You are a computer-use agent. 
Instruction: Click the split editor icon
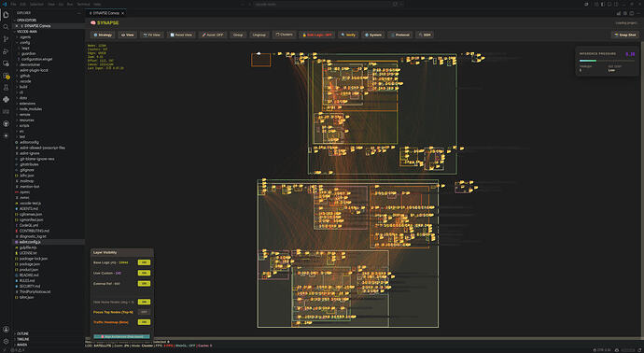coord(632,13)
